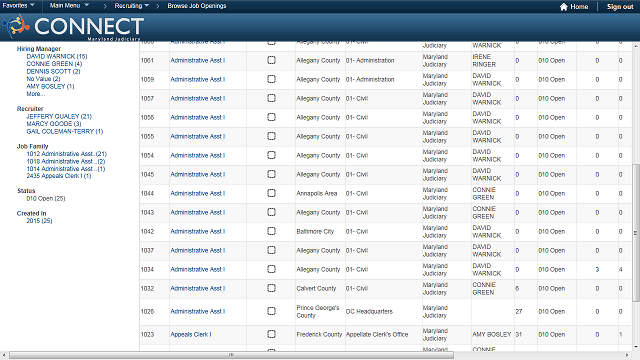This screenshot has height=360, width=640.
Task: Click the Home house icon
Action: [564, 7]
